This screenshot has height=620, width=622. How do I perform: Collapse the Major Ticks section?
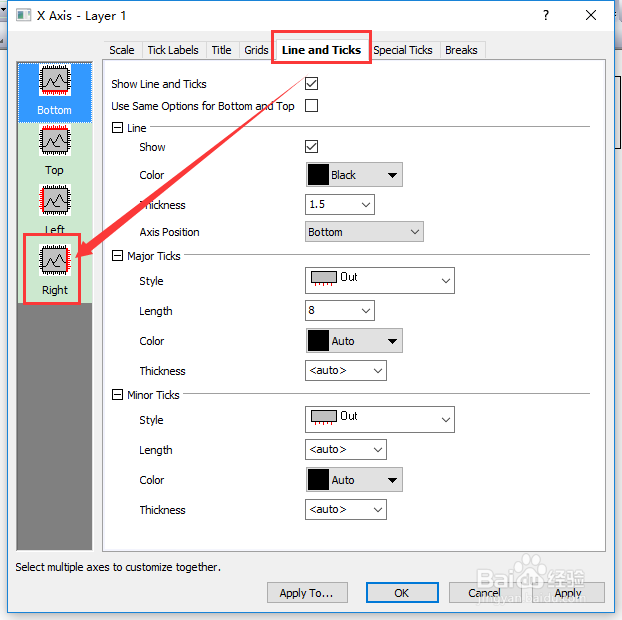click(117, 255)
